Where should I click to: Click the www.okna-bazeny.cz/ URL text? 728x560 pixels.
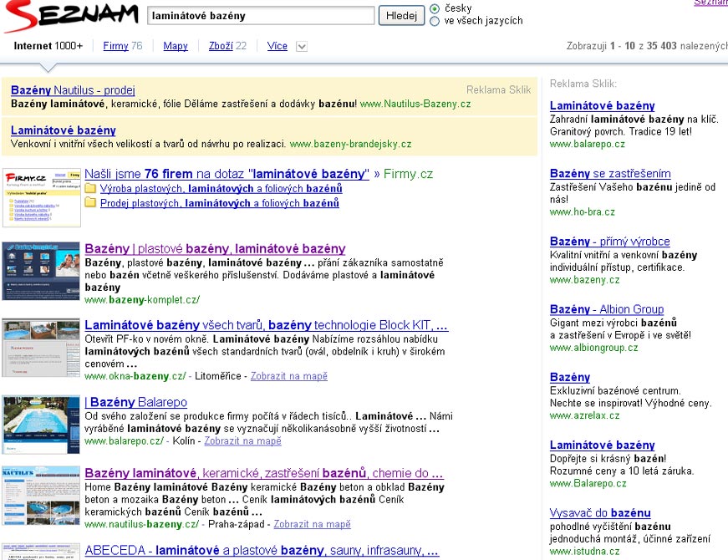(135, 376)
